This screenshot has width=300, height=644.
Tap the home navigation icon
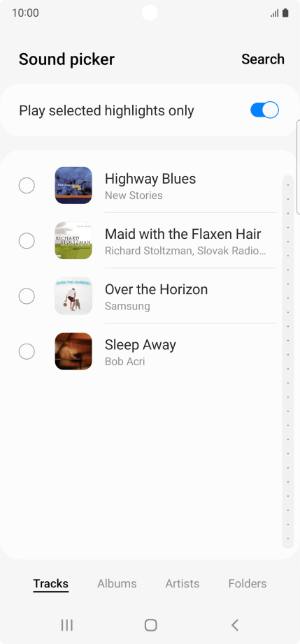(151, 625)
